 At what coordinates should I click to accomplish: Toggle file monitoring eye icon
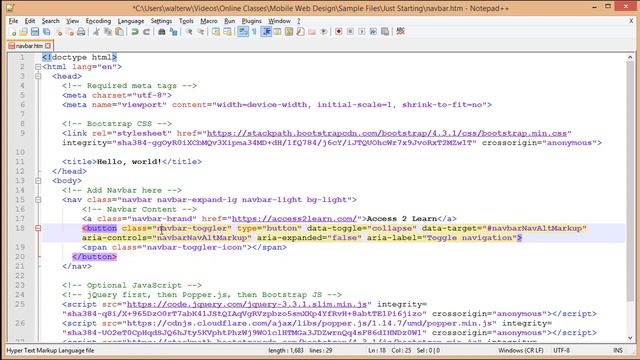tap(323, 32)
